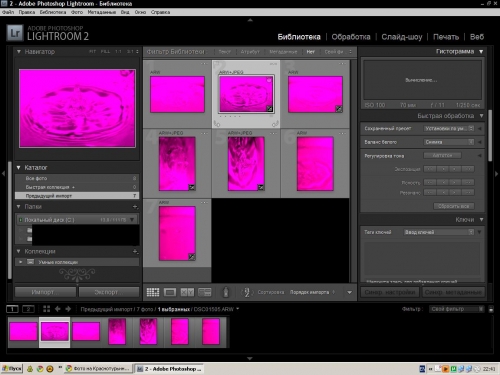
Task: Select 'Все фото' in catalog
Action: tap(77, 178)
